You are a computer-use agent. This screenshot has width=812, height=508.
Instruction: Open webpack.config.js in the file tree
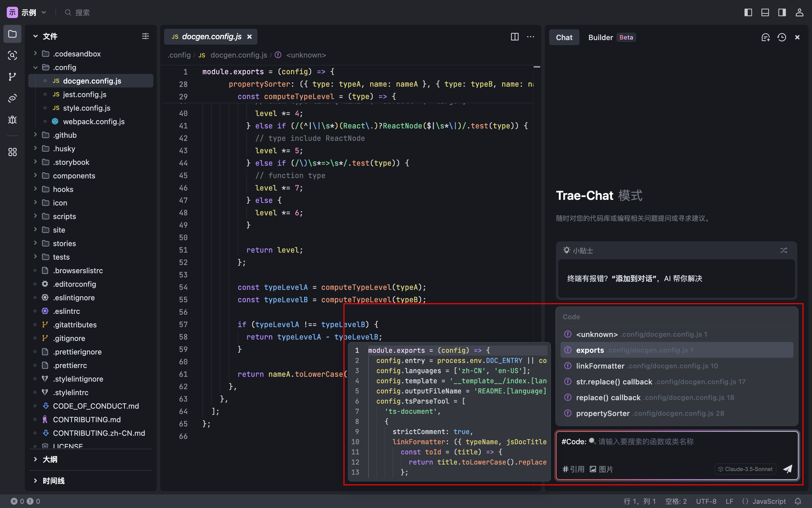[x=91, y=121]
